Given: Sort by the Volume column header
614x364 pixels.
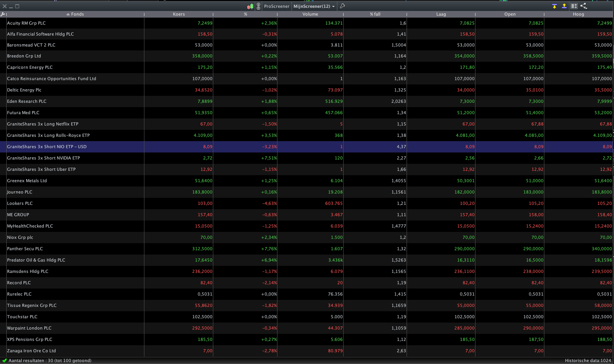Looking at the screenshot, I should [310, 14].
